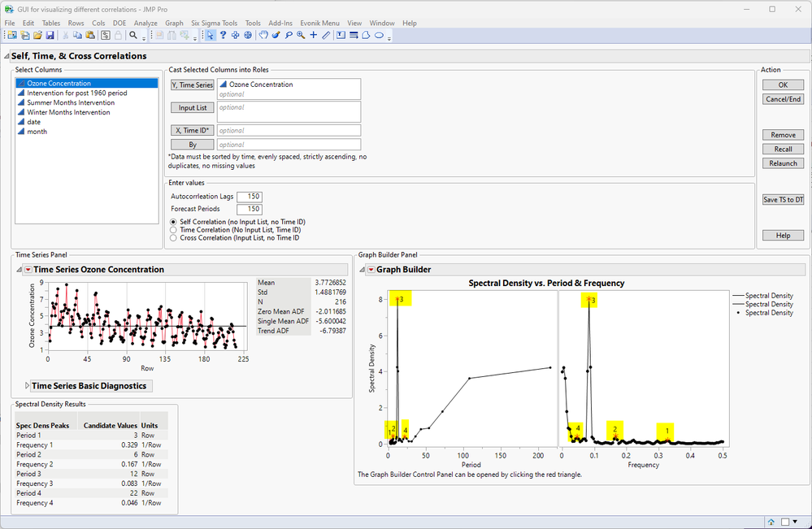
Task: Click the Save disk icon
Action: (50, 35)
